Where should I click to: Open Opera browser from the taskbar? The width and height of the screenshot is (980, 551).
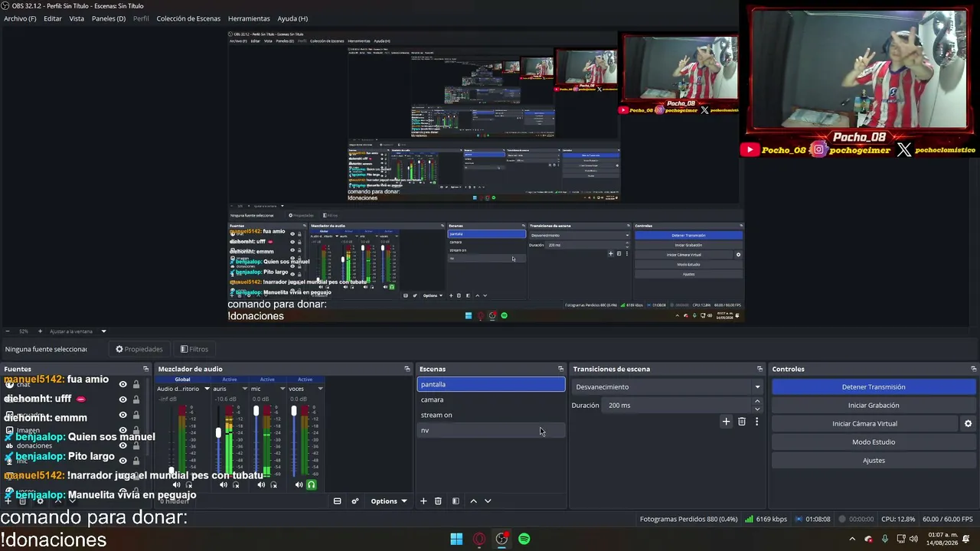coord(479,539)
